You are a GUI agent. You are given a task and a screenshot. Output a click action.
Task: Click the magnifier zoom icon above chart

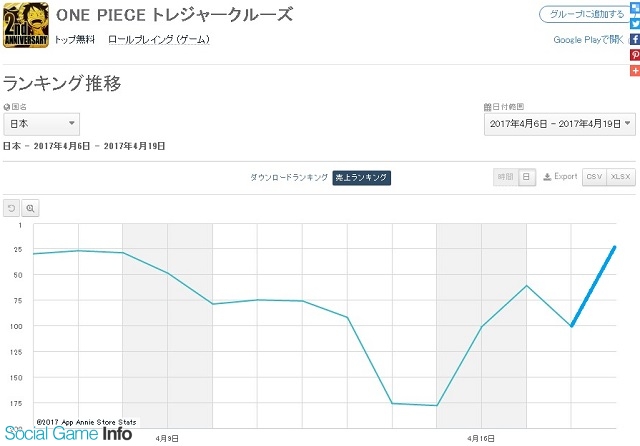(x=30, y=208)
